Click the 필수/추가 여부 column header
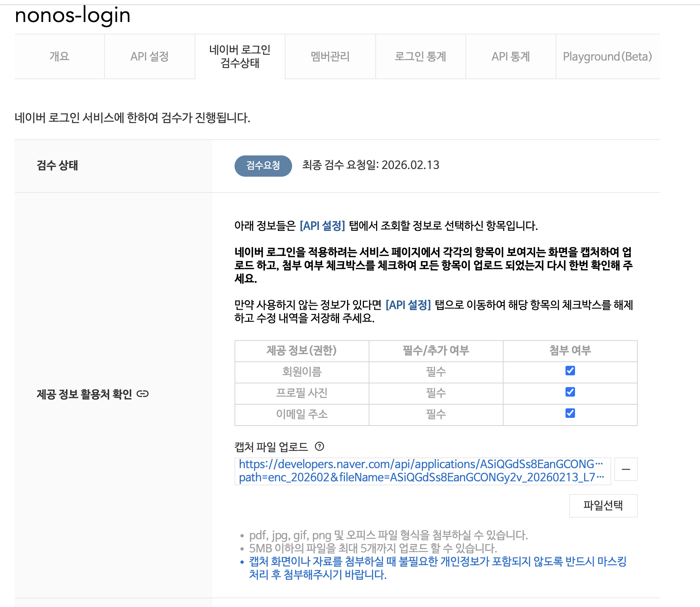700x607 pixels. [436, 351]
